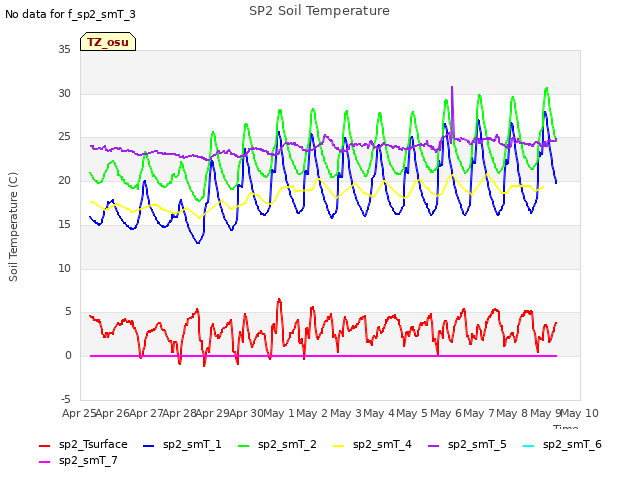Viewport: 640px width, 480px height.
Task: Click the red sp2_Tsurface legend swatch
Action: (44, 446)
